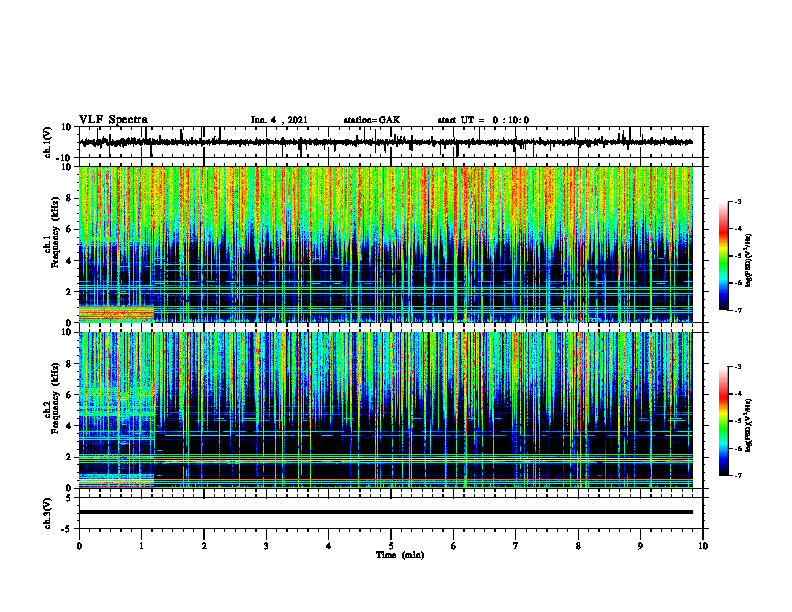
Task: Click the "4" kHz tick label on ch.2 axis
Action: point(70,426)
